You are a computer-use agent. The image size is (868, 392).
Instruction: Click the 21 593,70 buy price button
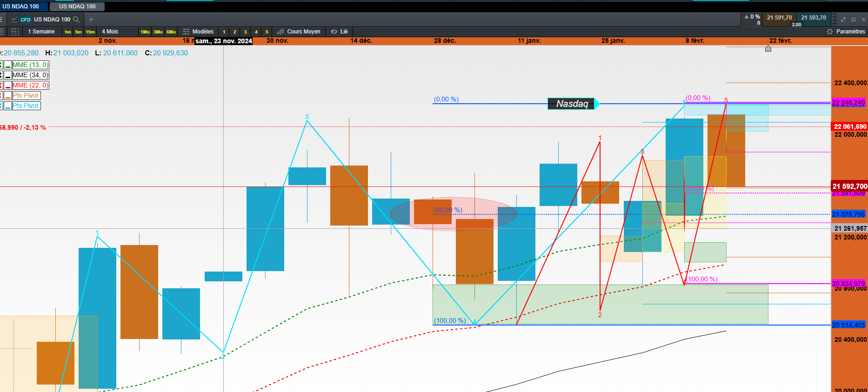point(813,19)
